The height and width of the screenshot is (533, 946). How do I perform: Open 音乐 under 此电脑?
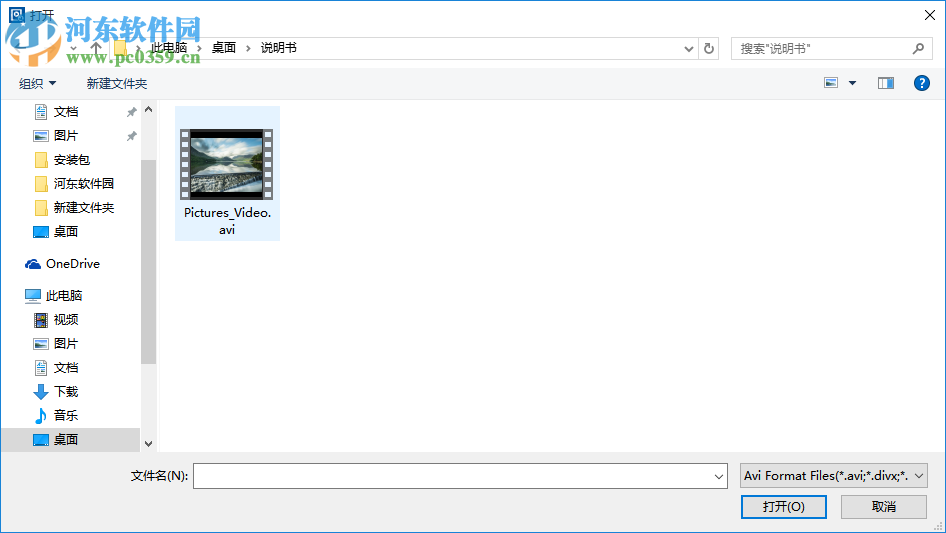66,415
